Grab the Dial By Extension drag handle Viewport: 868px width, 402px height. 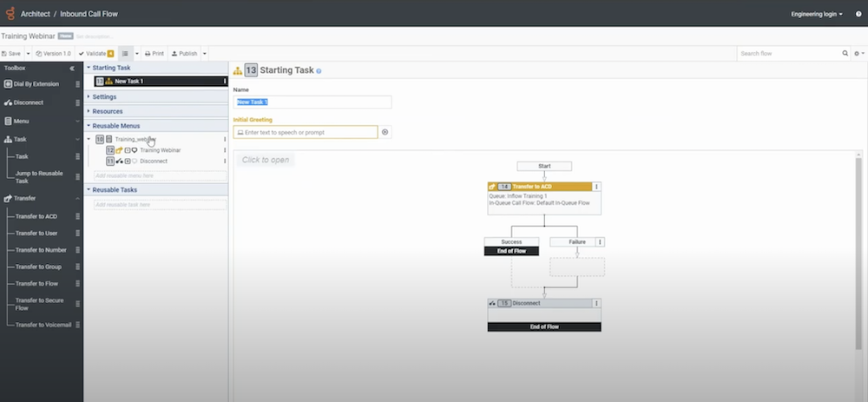point(77,84)
